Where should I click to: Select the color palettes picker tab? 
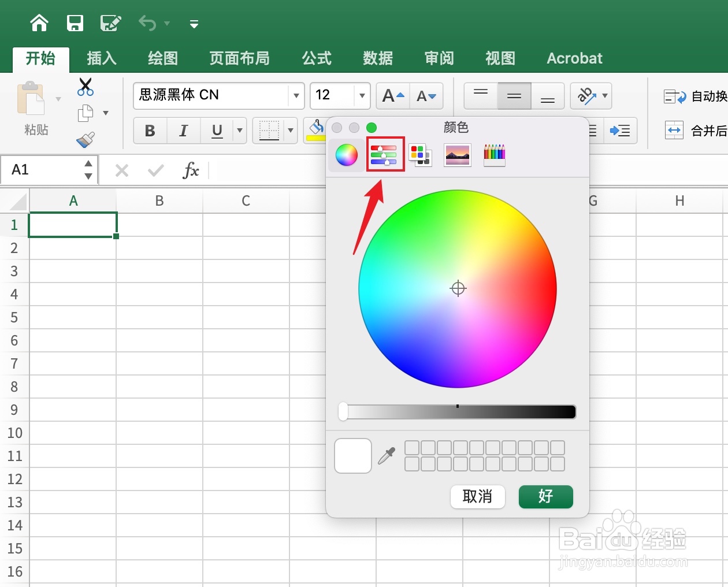coord(420,155)
